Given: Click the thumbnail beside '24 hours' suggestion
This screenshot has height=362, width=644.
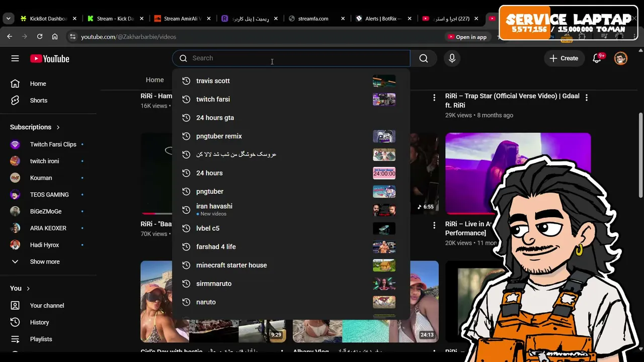Looking at the screenshot, I should [x=384, y=173].
